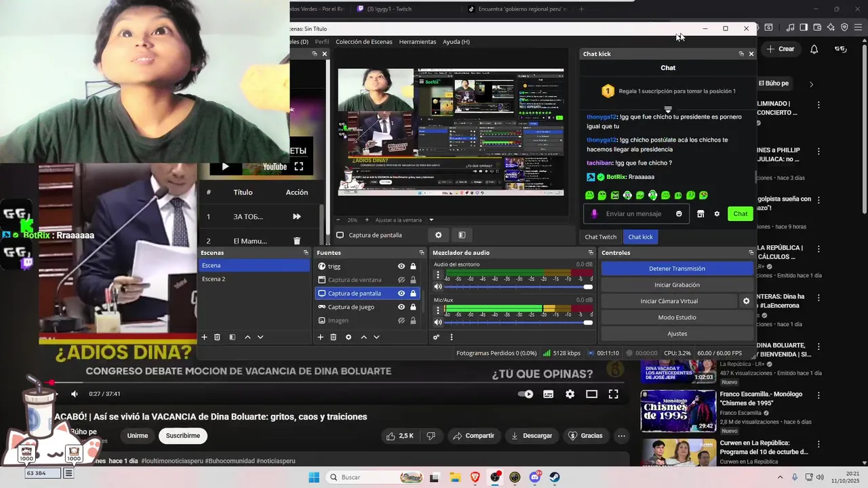
Task: Open properties gear next to Captura de pantalla
Action: point(438,235)
